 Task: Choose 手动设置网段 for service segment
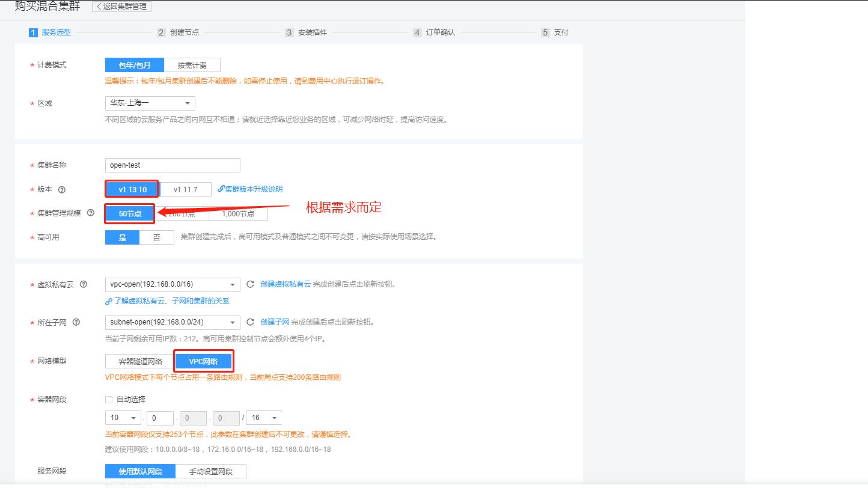211,471
